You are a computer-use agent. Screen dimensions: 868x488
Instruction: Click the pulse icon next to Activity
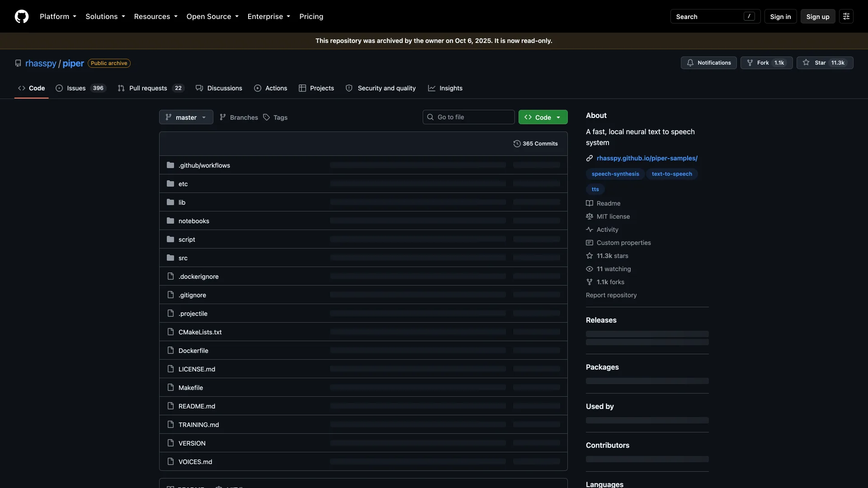(x=590, y=230)
